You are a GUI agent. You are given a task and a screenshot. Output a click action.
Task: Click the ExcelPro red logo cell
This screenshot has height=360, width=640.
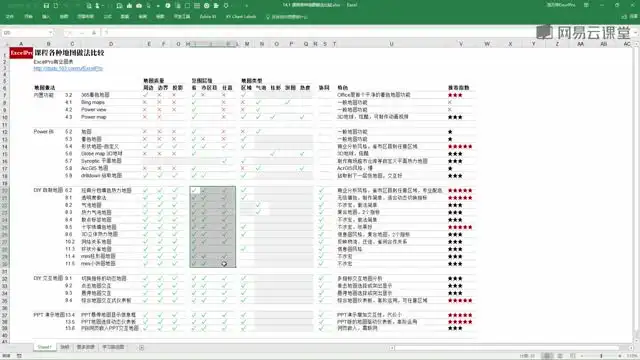tap(21, 53)
